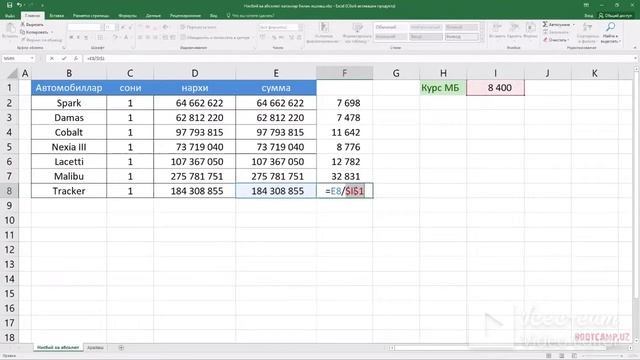Insert cells via ribbon Вставить in Cells group
This screenshot has width=640, height=360.
(x=497, y=31)
